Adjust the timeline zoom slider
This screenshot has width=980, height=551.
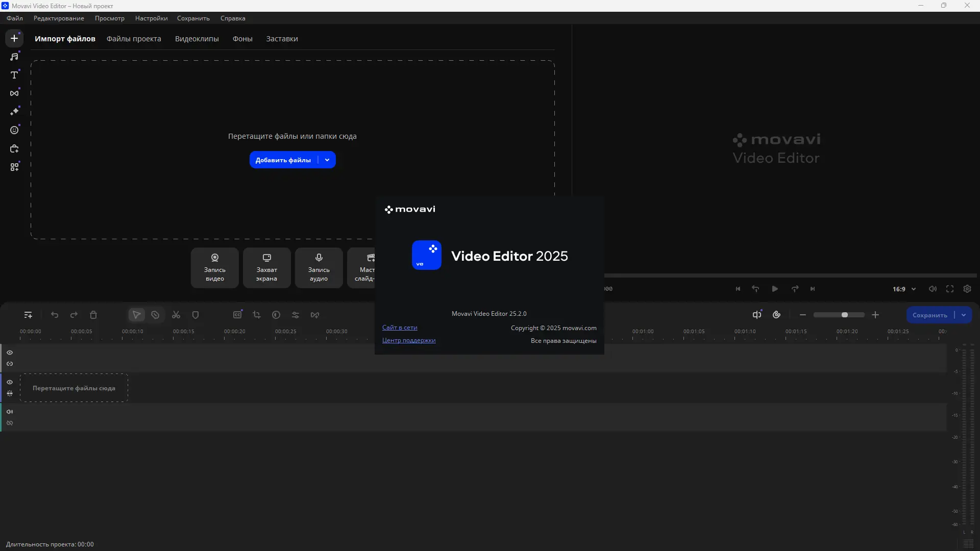click(845, 315)
